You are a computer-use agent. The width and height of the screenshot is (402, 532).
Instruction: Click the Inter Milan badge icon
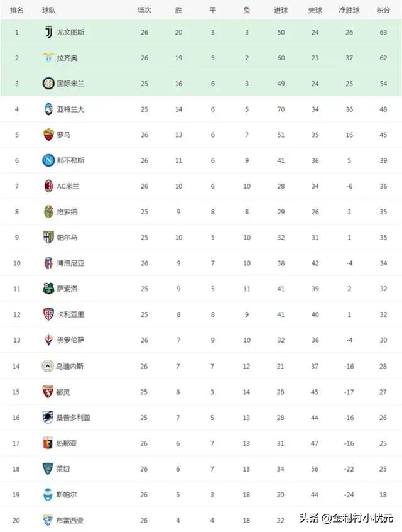coord(48,84)
